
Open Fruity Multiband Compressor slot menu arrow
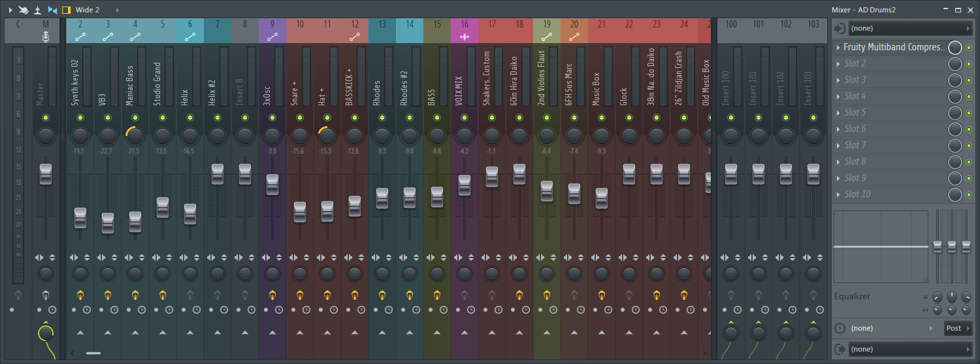point(838,47)
